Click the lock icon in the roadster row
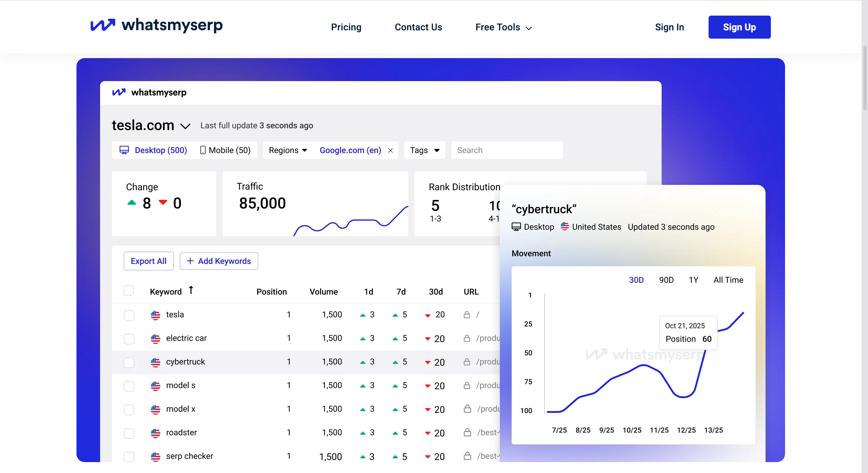Image resolution: width=868 pixels, height=473 pixels. (467, 433)
